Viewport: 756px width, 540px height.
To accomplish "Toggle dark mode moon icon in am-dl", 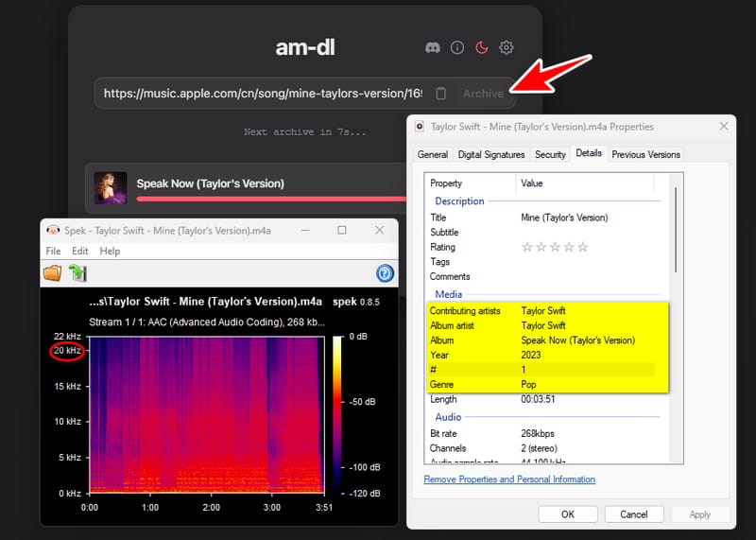I will (x=482, y=47).
